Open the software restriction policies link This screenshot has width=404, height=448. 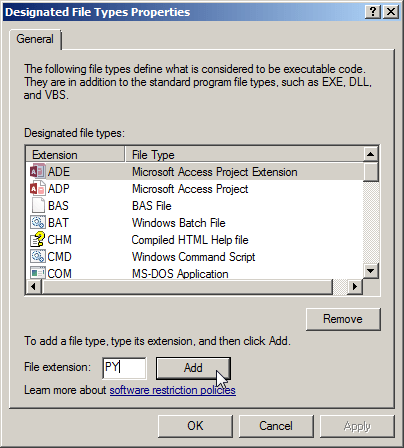tap(173, 390)
